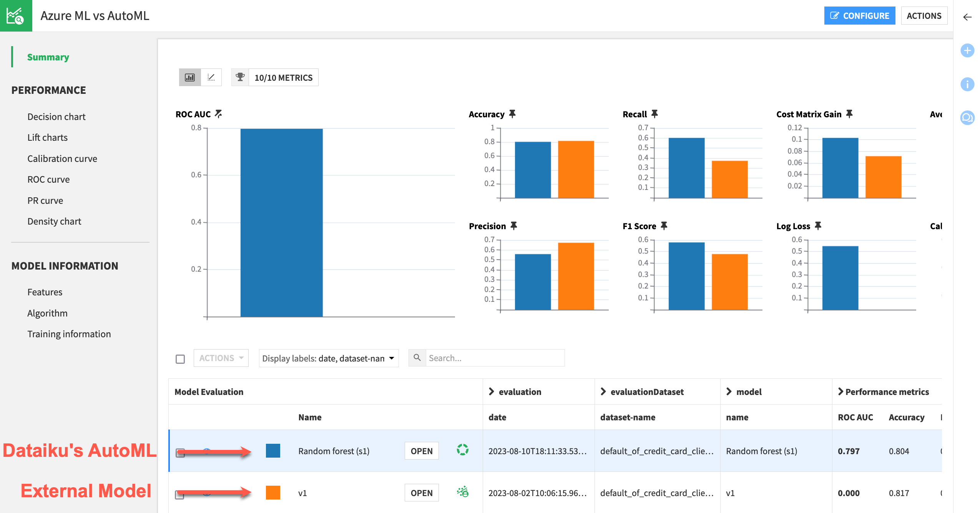Unpin the ROC AUC chart
The image size is (980, 513).
point(218,114)
